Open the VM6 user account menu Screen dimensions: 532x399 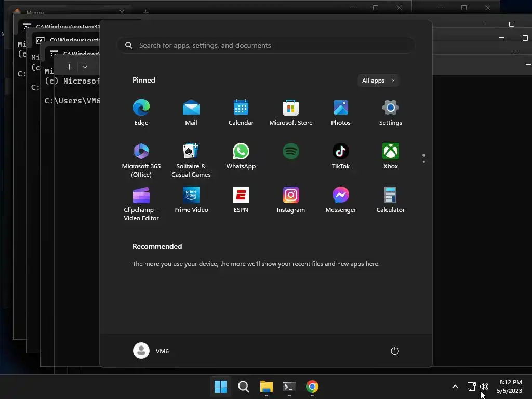pyautogui.click(x=151, y=351)
